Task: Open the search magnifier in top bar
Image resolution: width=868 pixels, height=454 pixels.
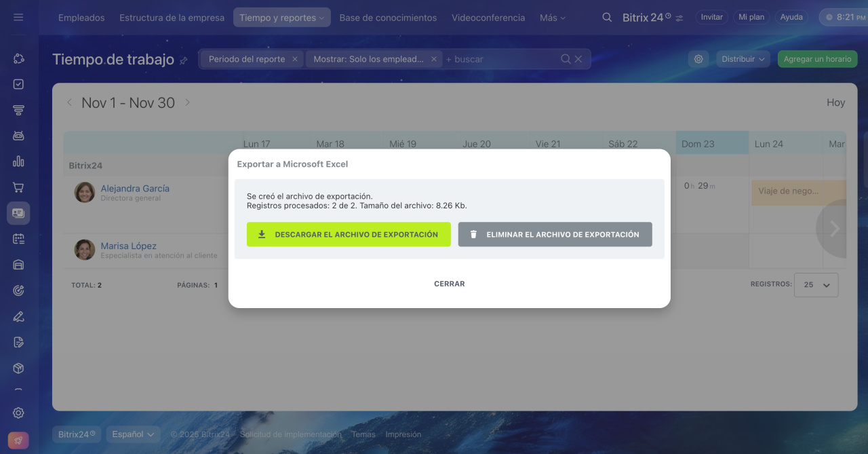Action: [607, 18]
